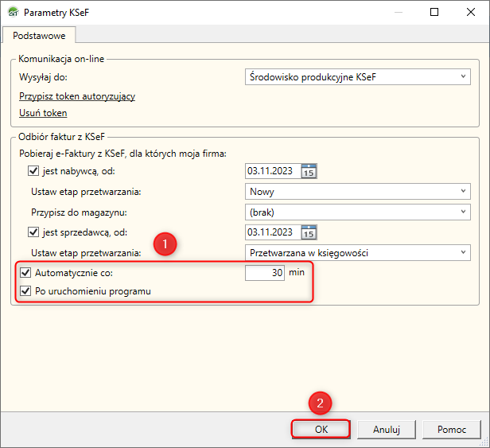Open 'Przetwarzana w księgowości' dropdown

pos(358,252)
